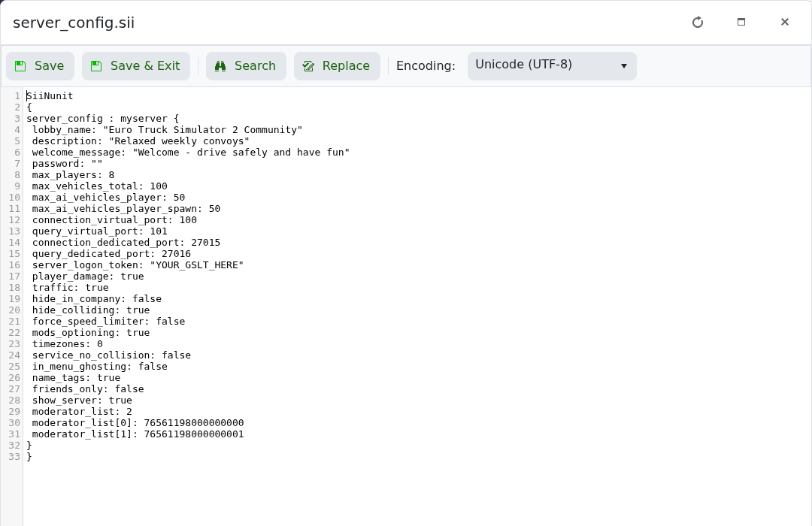Click the moderator_list[1] line
Image resolution: width=812 pixels, height=526 pixels.
[x=138, y=434]
